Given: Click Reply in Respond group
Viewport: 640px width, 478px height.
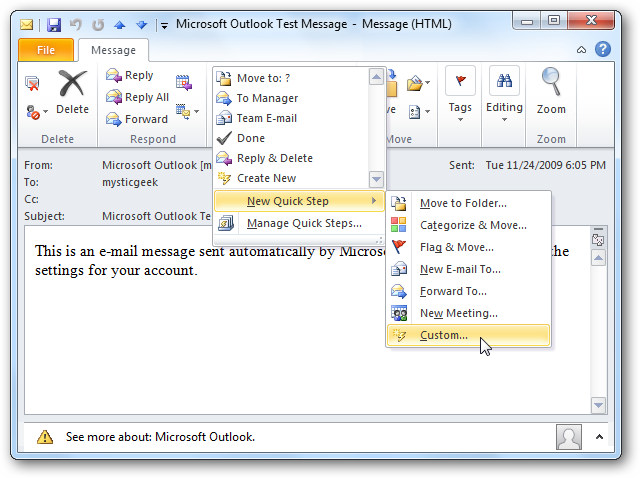Looking at the screenshot, I should (x=130, y=76).
